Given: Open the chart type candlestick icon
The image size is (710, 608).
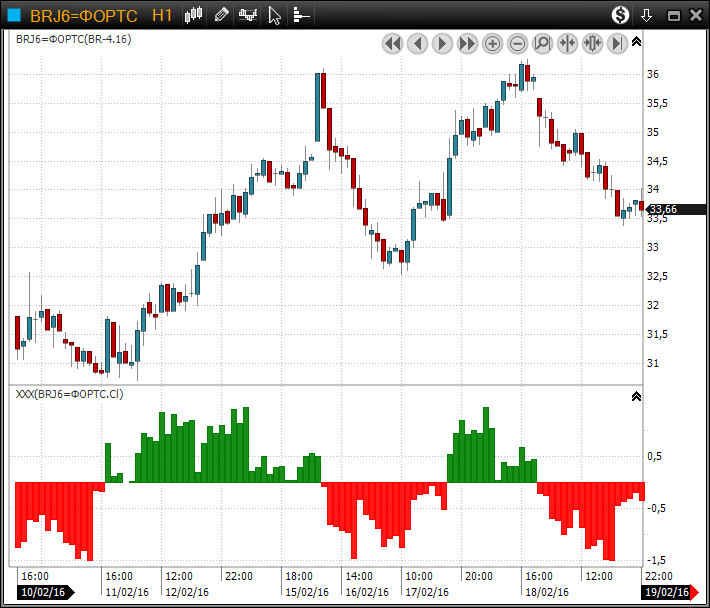Looking at the screenshot, I should click(x=194, y=15).
